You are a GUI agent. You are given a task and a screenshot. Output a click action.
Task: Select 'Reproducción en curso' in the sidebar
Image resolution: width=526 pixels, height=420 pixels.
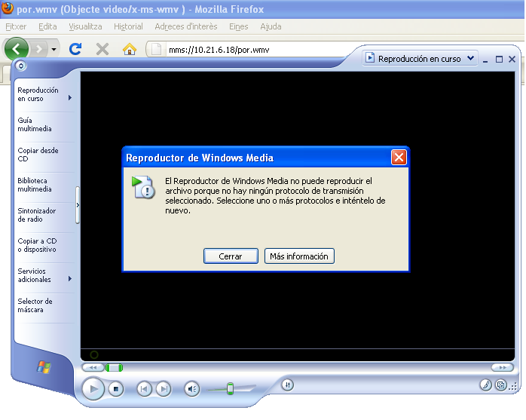[x=38, y=94]
